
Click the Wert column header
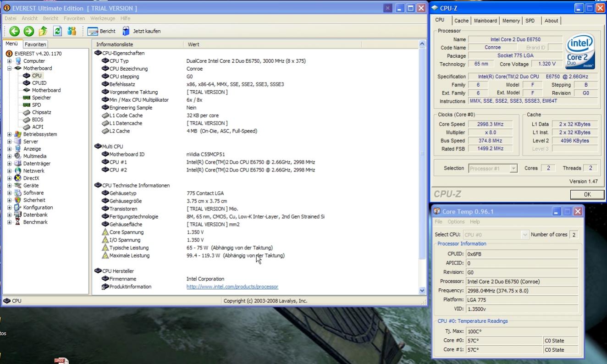272,44
